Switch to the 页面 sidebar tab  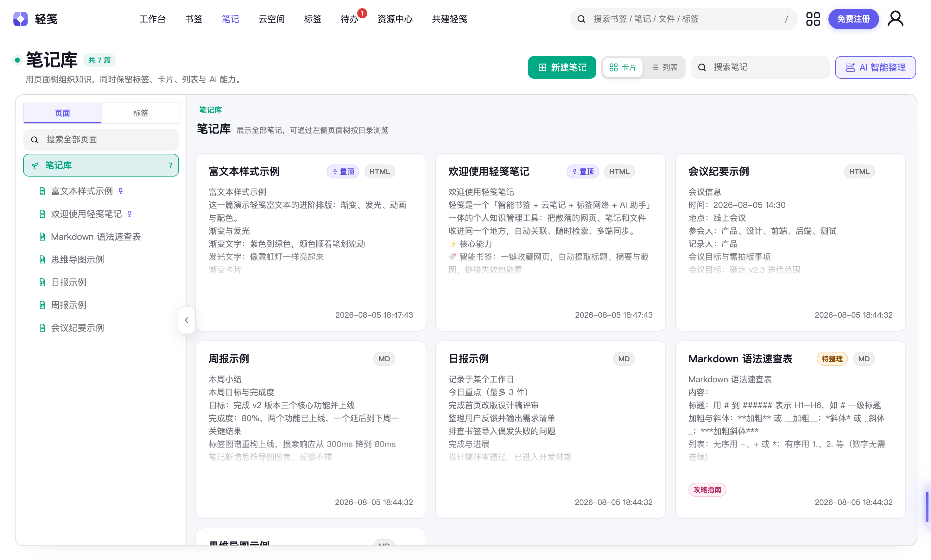[62, 113]
